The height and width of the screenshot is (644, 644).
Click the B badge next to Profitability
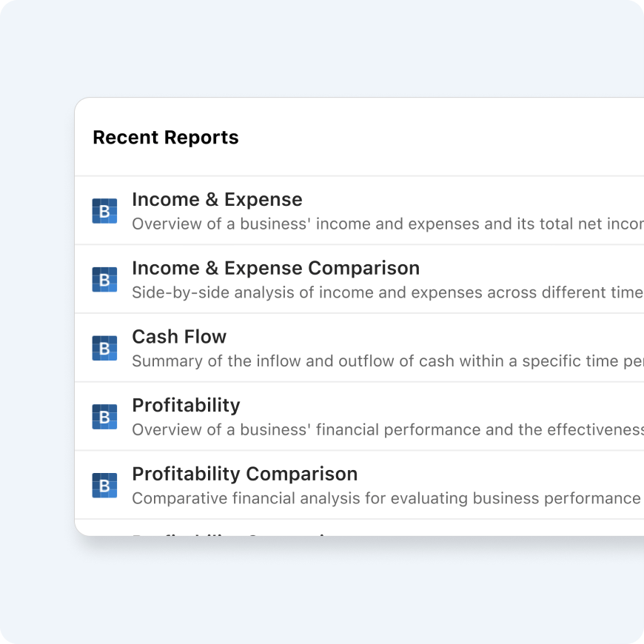click(104, 417)
